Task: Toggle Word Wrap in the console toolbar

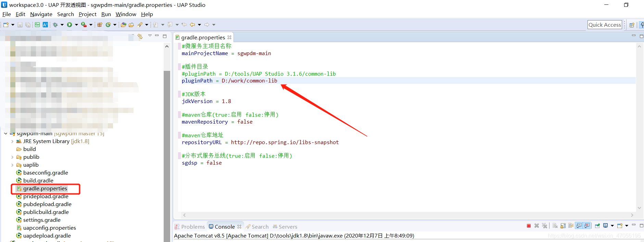Action: 571,226
